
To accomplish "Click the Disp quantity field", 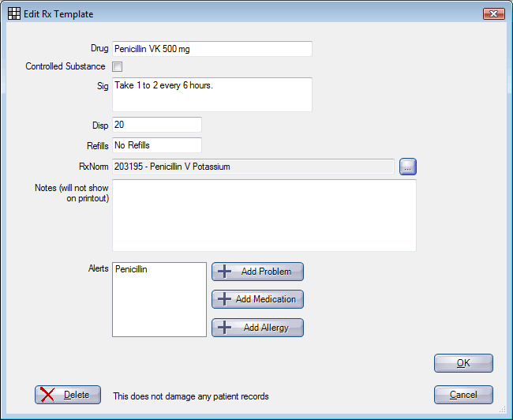I will tap(157, 125).
